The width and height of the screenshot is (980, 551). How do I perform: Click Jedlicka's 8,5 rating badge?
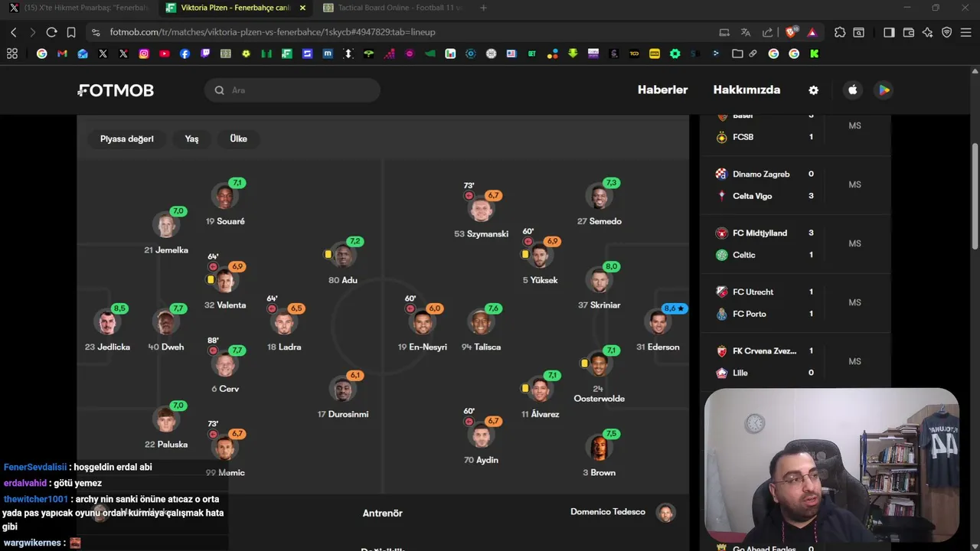coord(119,308)
